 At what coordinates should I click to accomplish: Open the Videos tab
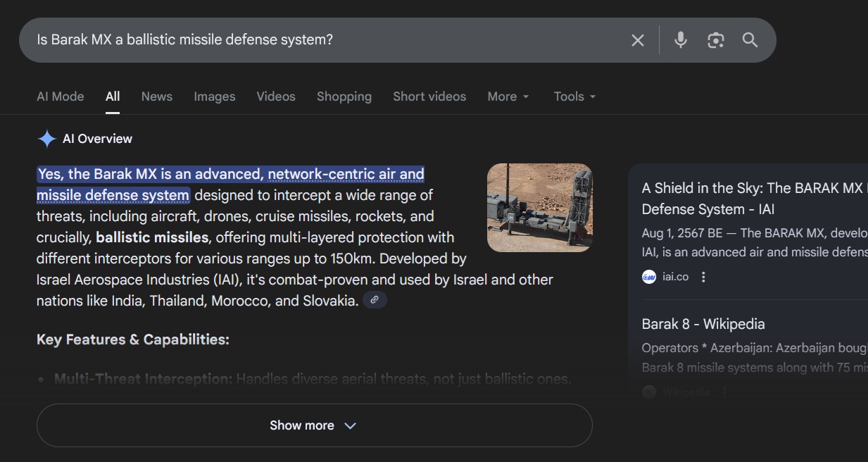276,96
